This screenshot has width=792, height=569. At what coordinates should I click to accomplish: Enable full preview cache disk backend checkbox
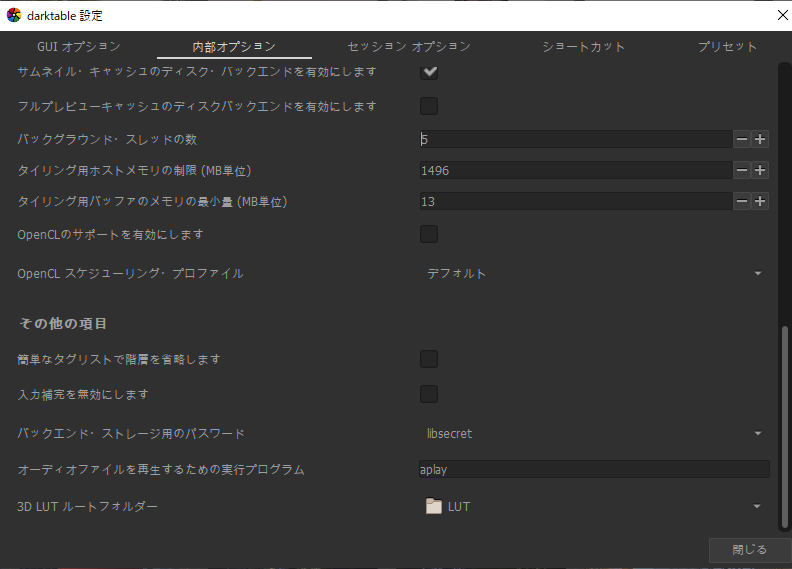tap(429, 106)
